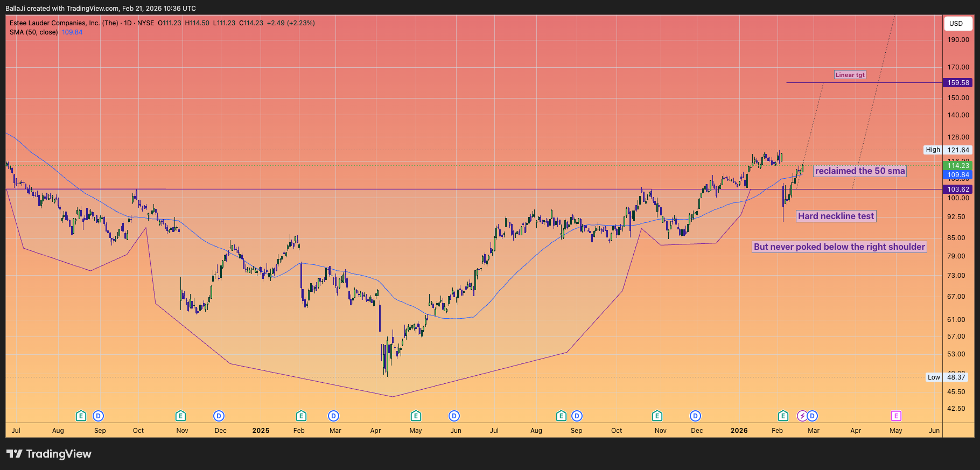
Task: Click the "reclaimed the 50 sma" note
Action: tap(860, 171)
